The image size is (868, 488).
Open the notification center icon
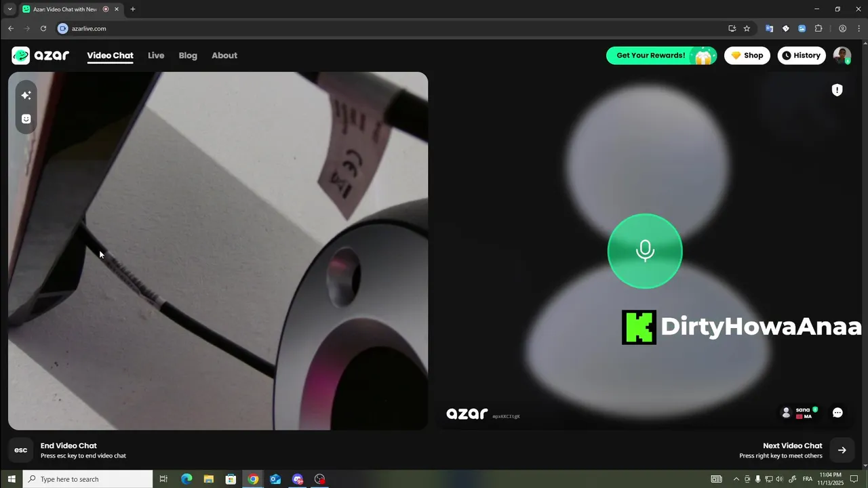click(854, 479)
